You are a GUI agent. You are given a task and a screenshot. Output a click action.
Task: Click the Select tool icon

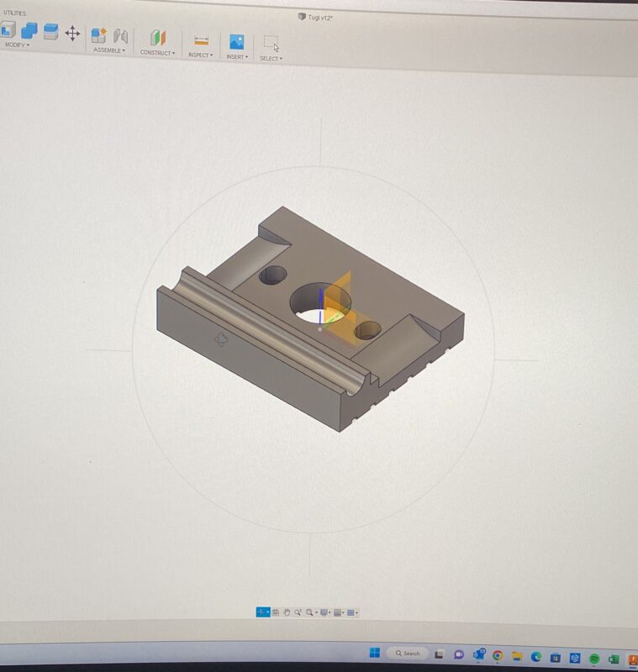(x=271, y=44)
